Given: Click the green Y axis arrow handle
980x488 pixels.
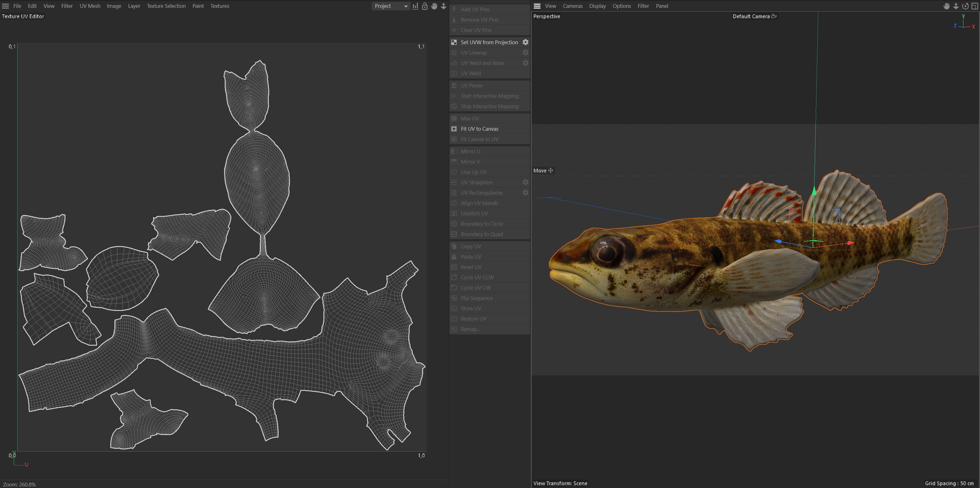Looking at the screenshot, I should (x=814, y=191).
